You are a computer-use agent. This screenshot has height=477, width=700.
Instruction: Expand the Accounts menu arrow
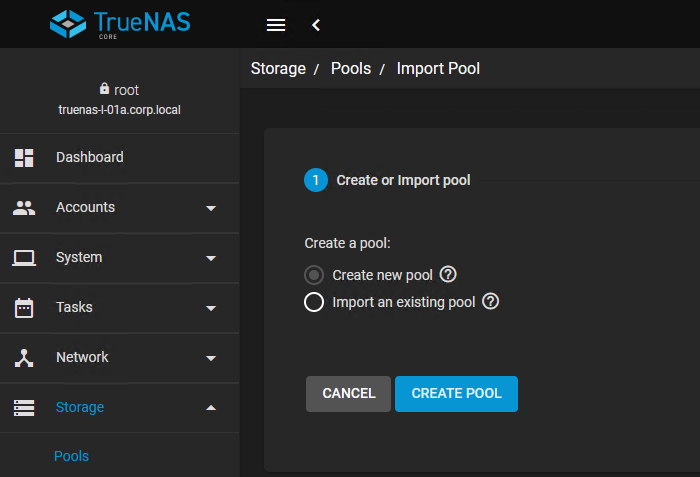[x=211, y=208]
